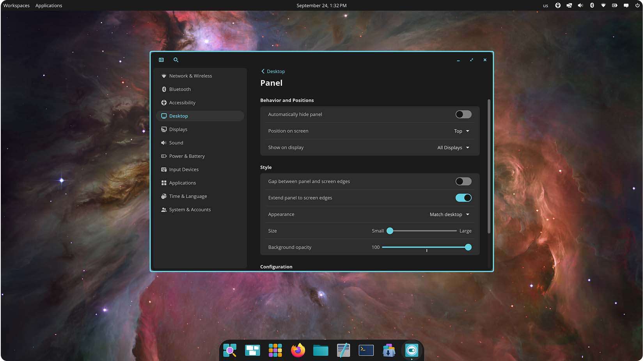Open the Position on screen dropdown
Viewport: 644px width, 361px height.
[461, 131]
